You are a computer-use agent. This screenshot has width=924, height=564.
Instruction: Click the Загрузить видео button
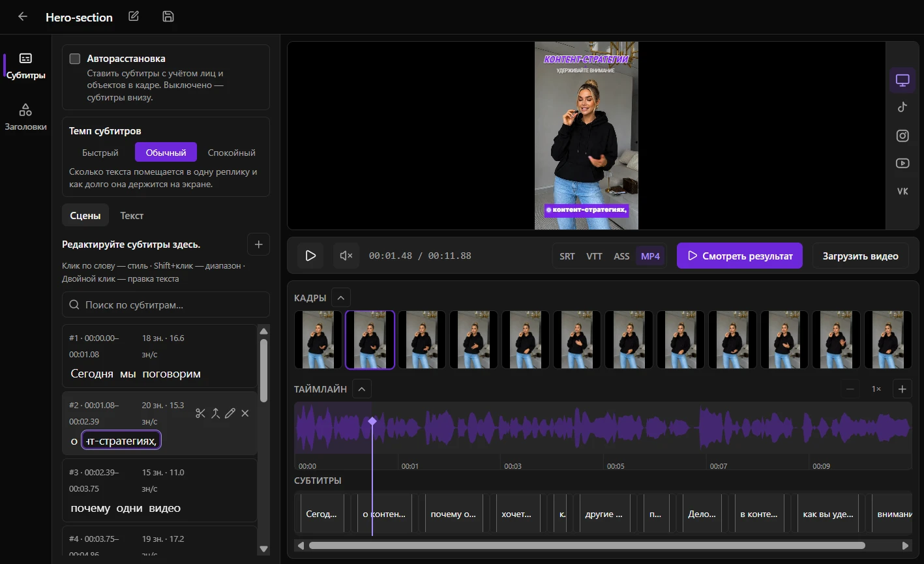[x=861, y=256]
